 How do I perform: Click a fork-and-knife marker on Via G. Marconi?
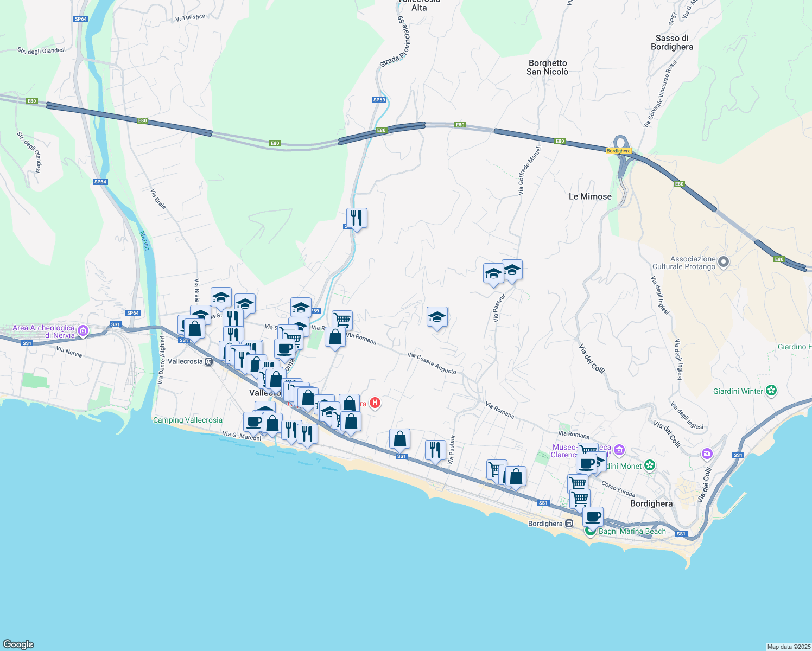point(291,430)
